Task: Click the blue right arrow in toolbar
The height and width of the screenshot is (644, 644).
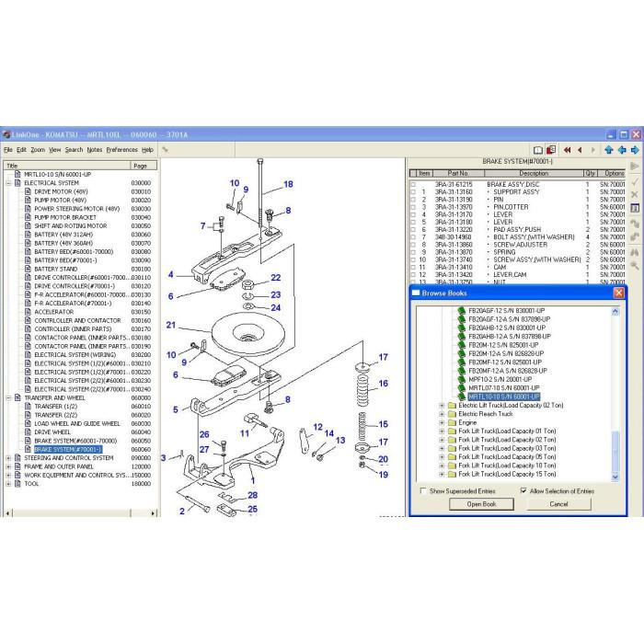Action: [635, 150]
